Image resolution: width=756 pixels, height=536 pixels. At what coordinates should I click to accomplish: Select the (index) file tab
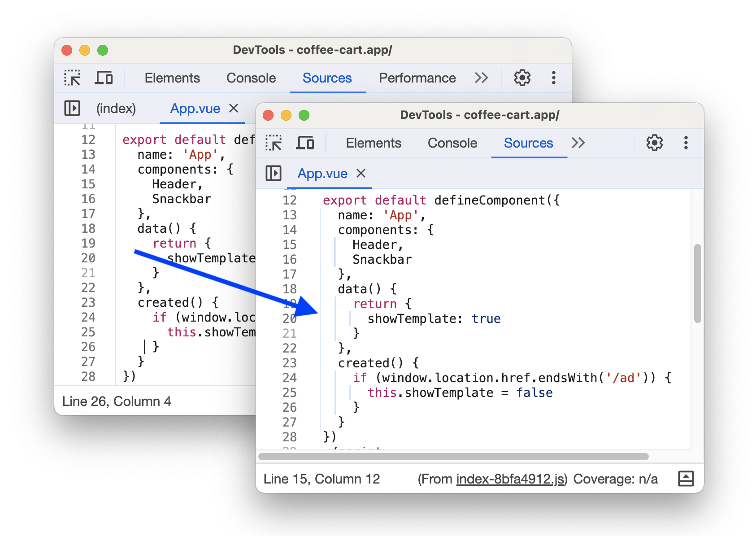point(115,108)
